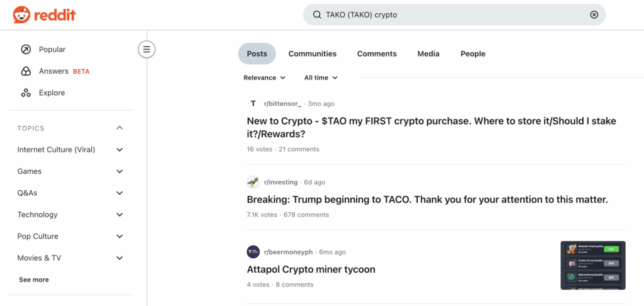
Task: Click the Explore sidebar icon
Action: coord(26,93)
